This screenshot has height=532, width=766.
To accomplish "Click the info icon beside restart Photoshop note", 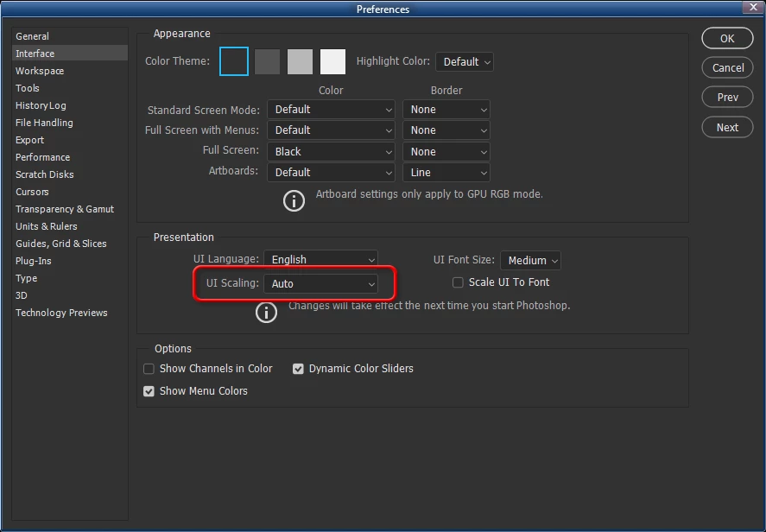I will tap(266, 312).
